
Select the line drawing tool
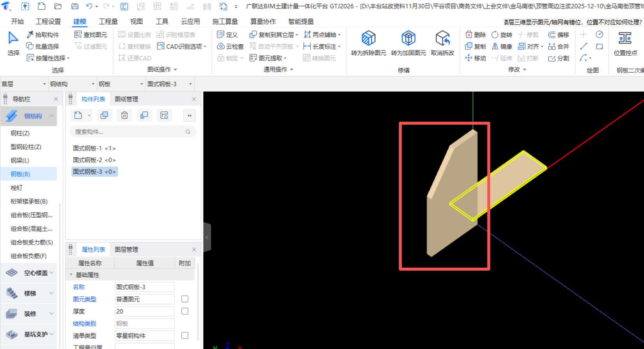click(x=583, y=46)
